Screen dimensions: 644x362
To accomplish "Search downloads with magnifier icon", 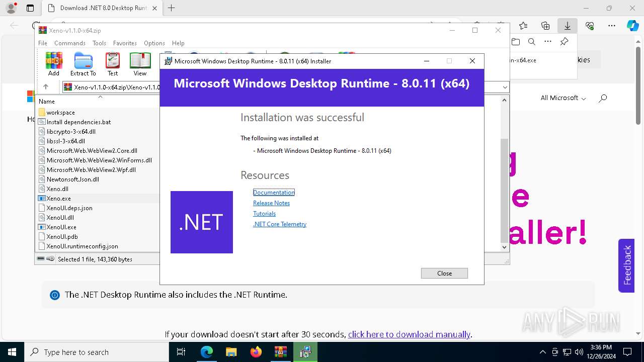I will coord(531,42).
